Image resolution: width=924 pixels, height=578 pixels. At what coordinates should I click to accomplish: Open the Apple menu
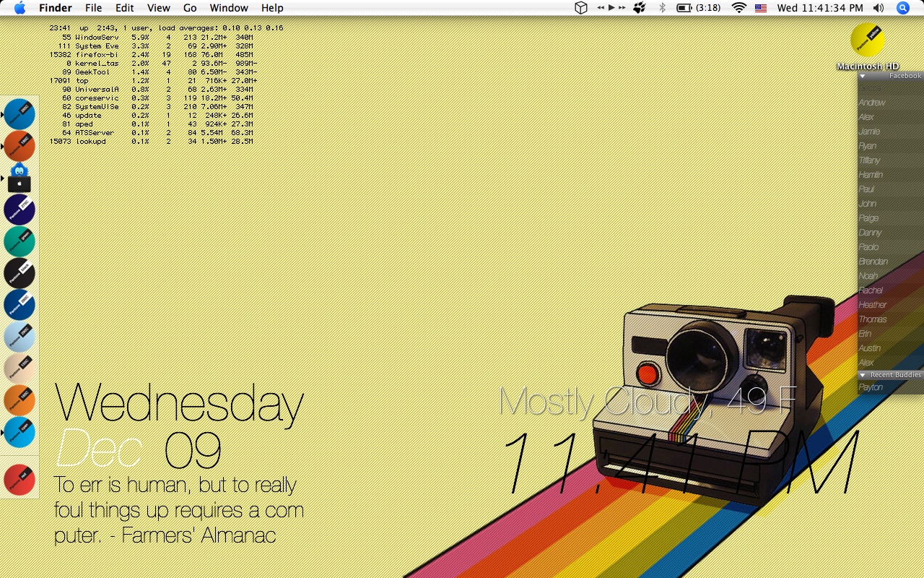coord(19,8)
